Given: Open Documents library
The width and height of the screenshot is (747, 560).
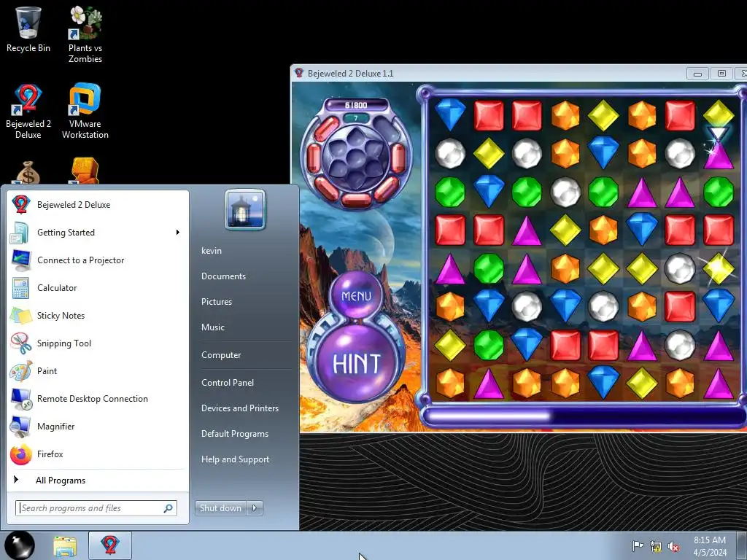Looking at the screenshot, I should pos(223,276).
